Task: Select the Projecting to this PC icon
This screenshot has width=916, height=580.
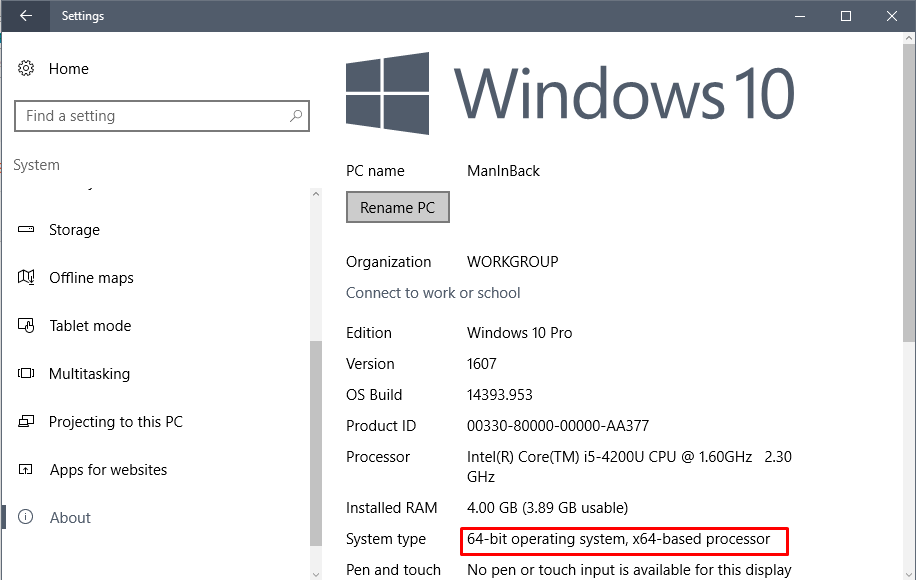Action: coord(26,421)
